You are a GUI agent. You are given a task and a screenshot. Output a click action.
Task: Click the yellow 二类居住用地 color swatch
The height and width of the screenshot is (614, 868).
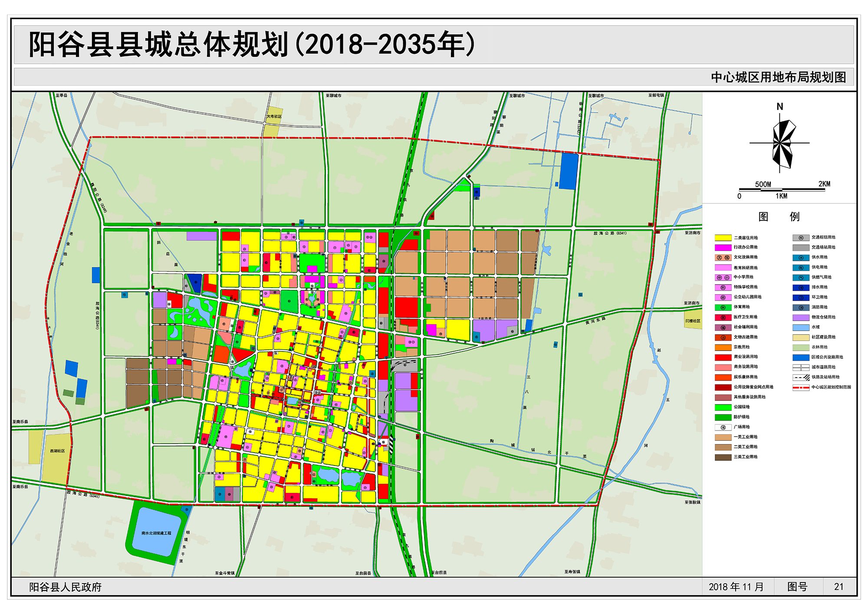pos(723,238)
